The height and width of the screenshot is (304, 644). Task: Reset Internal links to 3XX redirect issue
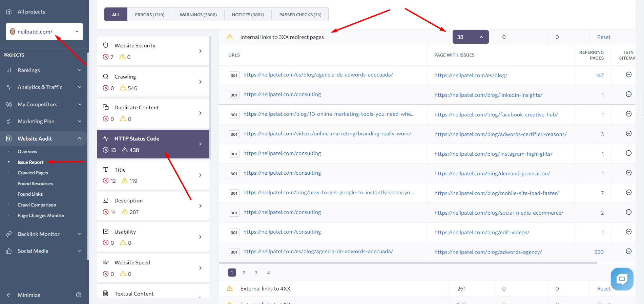(x=604, y=37)
